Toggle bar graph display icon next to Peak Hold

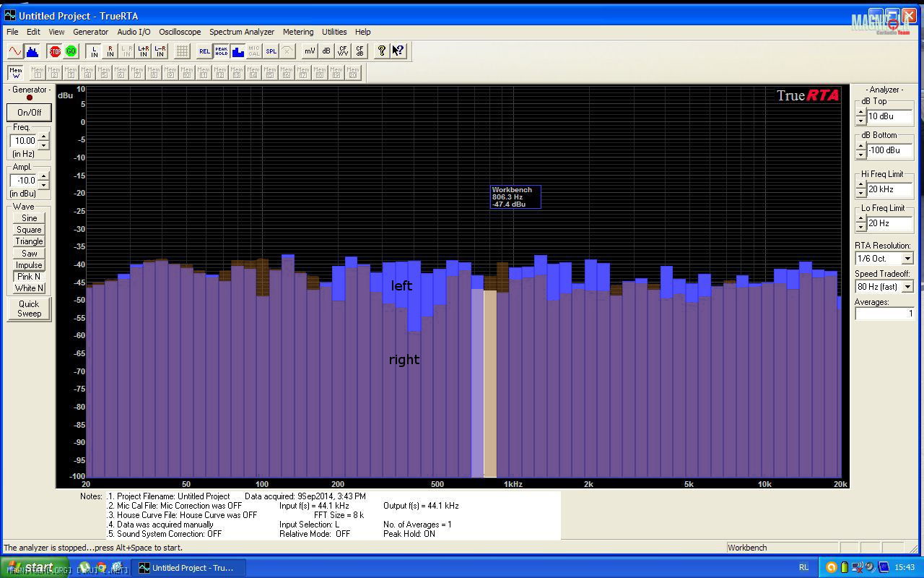point(238,51)
